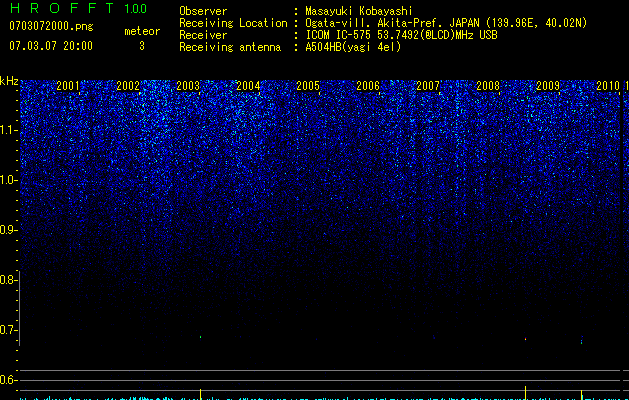629x400 pixels.
Task: Select the 1.0 frequency axis label
Action: [x=8, y=180]
